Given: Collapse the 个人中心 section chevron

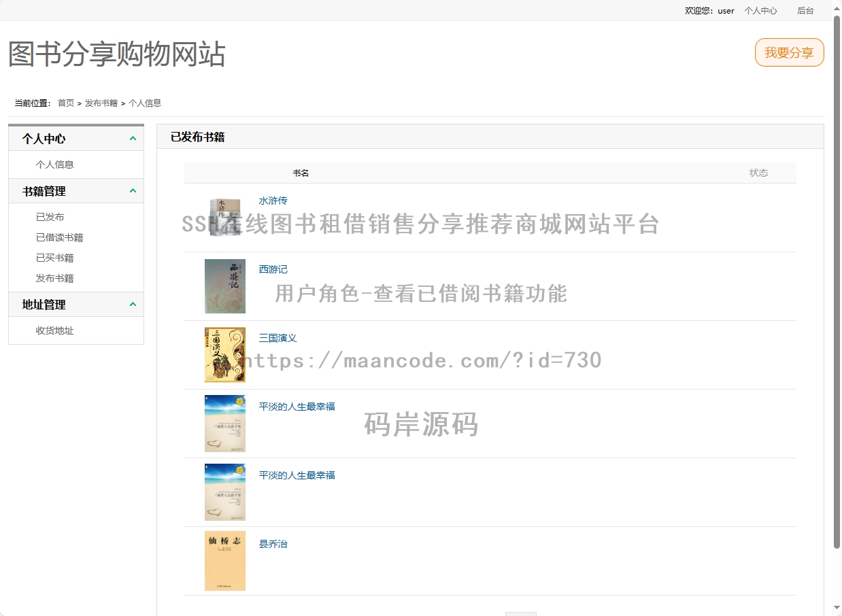Looking at the screenshot, I should point(133,139).
